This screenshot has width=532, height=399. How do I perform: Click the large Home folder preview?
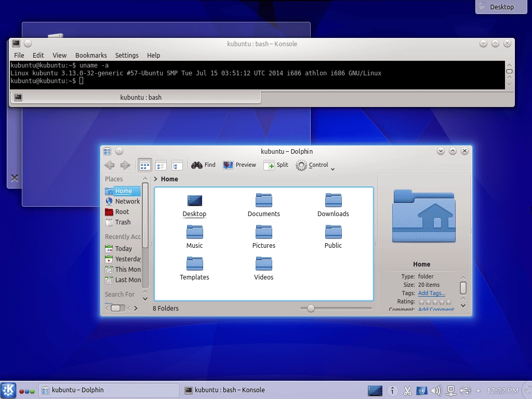click(x=423, y=216)
